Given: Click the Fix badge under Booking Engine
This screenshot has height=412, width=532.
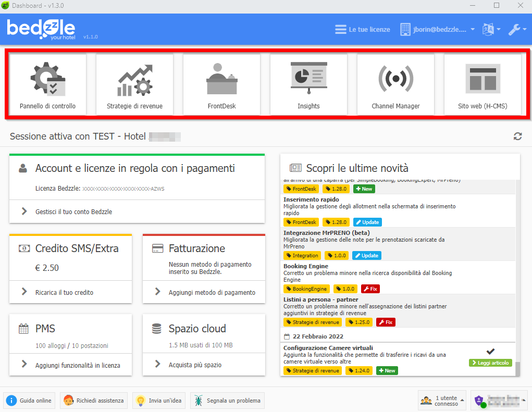Looking at the screenshot, I should 370,289.
